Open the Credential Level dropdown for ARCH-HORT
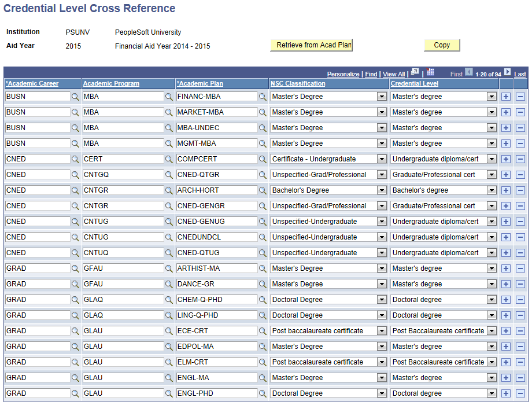 tap(494, 190)
